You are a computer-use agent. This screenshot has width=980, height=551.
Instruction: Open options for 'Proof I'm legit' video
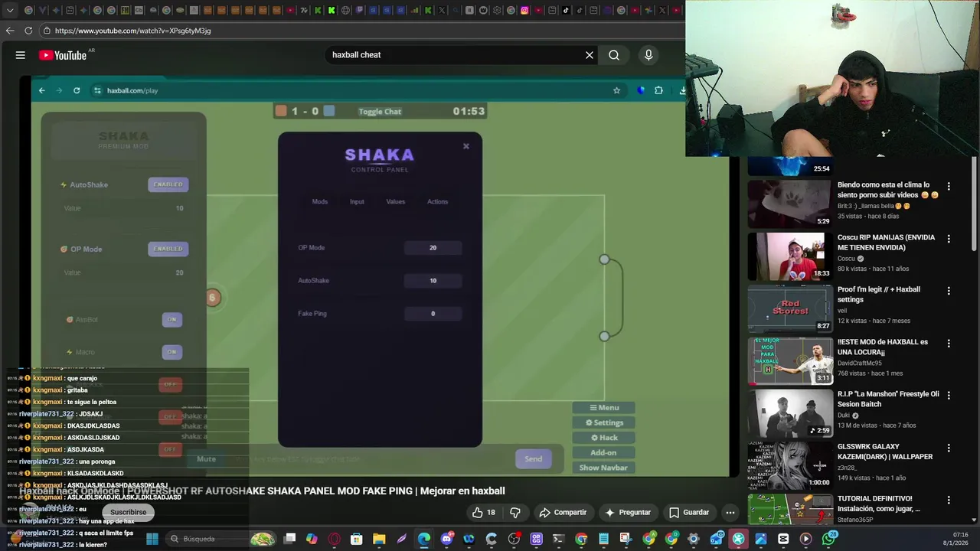(949, 291)
